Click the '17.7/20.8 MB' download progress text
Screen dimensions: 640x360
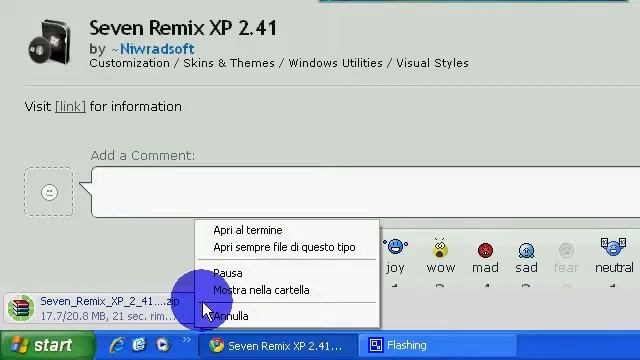(108, 316)
